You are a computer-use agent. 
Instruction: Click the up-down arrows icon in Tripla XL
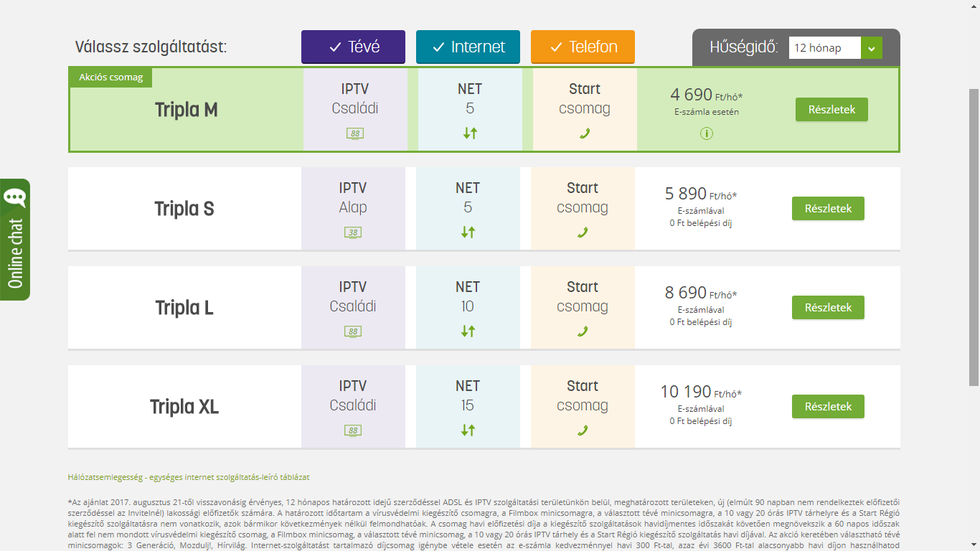(x=468, y=430)
